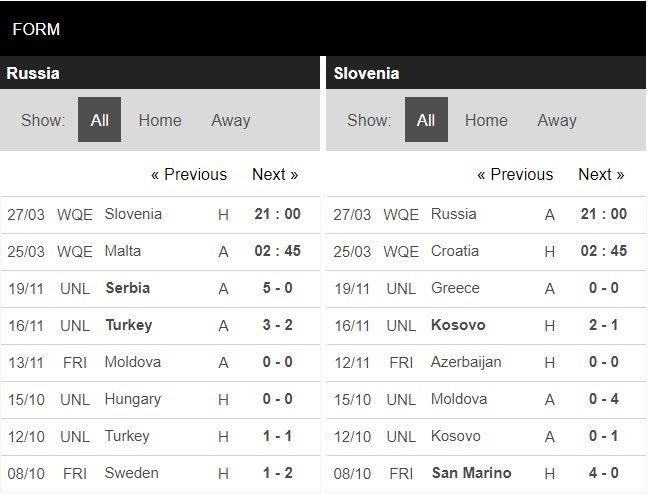The image size is (648, 495).
Task: Select the All tab under Slovenia
Action: coord(426,120)
